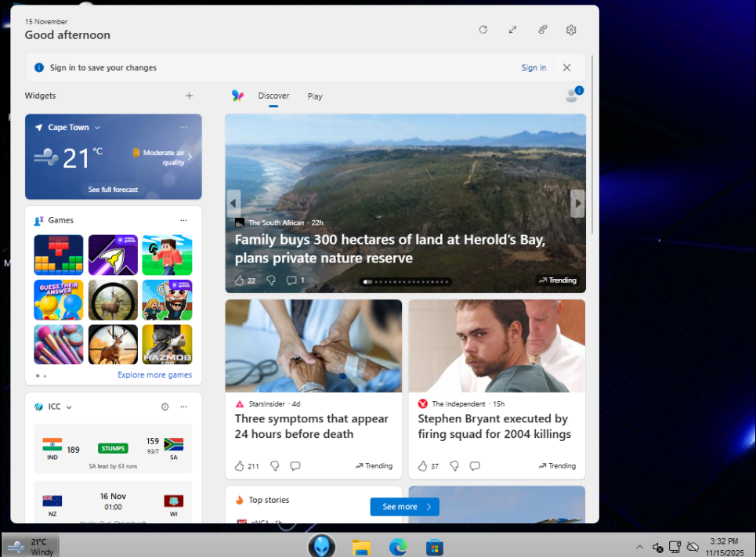Open NZ vs WI 16 Nov match
Viewport: 756px width, 557px height.
tap(113, 501)
